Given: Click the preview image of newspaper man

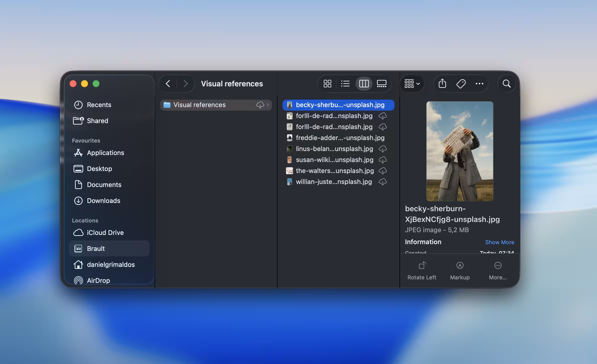Looking at the screenshot, I should click(460, 151).
